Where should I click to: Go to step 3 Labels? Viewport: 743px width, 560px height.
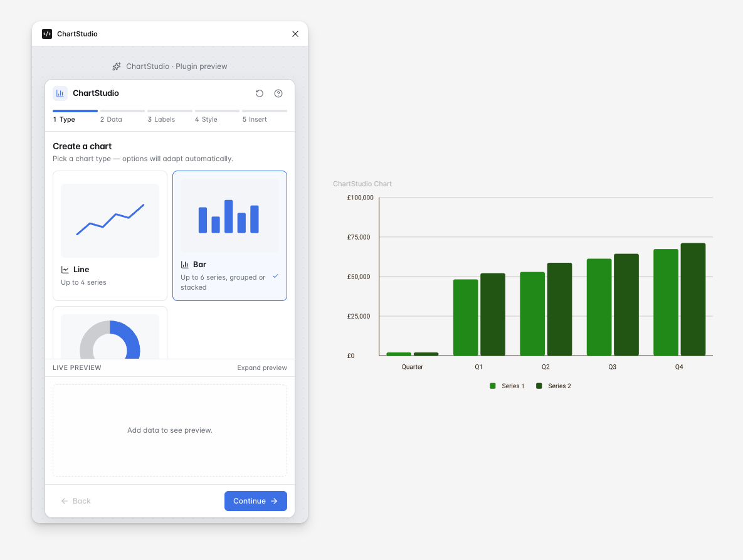pos(170,117)
